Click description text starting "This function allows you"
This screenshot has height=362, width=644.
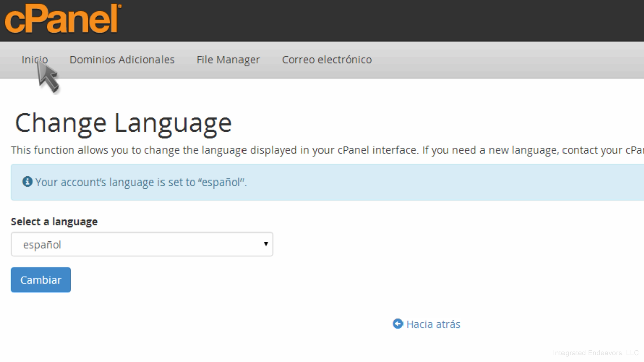point(327,150)
